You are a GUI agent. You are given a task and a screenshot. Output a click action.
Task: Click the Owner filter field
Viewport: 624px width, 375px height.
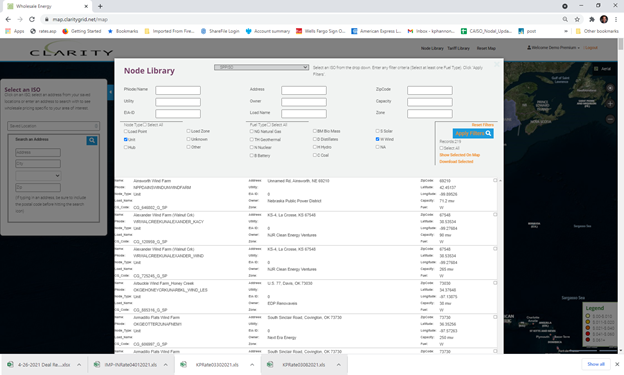coord(304,102)
